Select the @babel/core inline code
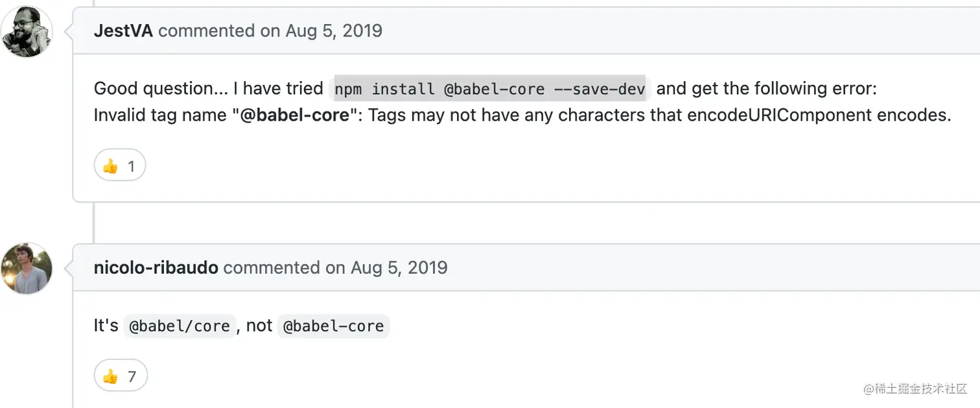980x408 pixels. pos(180,326)
